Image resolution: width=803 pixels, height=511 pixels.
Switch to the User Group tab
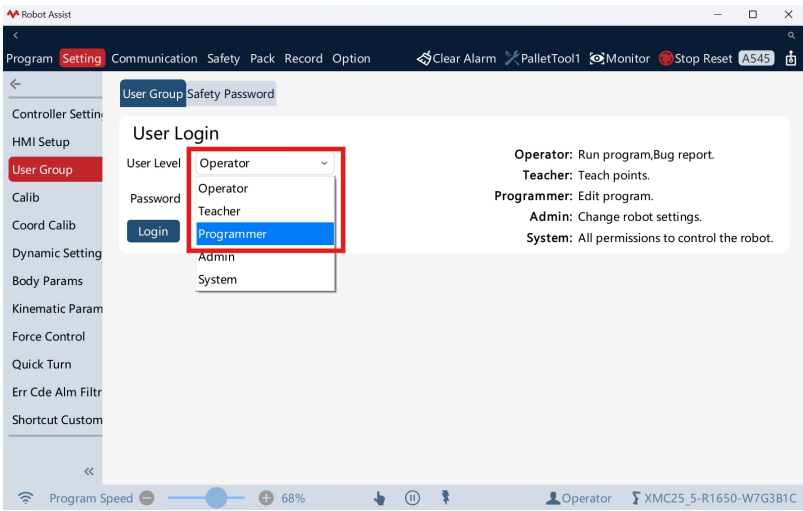point(153,94)
